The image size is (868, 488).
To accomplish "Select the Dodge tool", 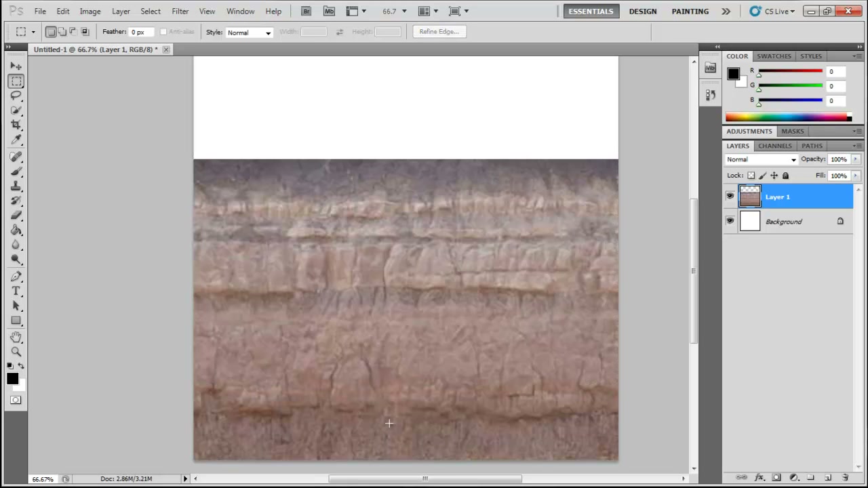I will pyautogui.click(x=16, y=260).
